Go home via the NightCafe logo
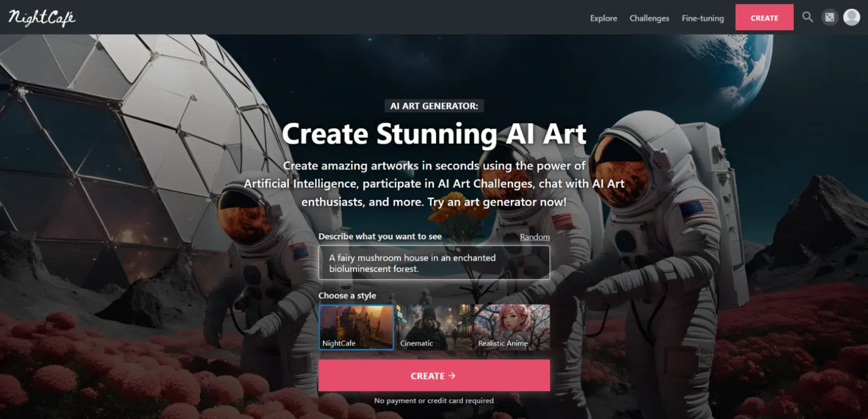 (x=41, y=18)
